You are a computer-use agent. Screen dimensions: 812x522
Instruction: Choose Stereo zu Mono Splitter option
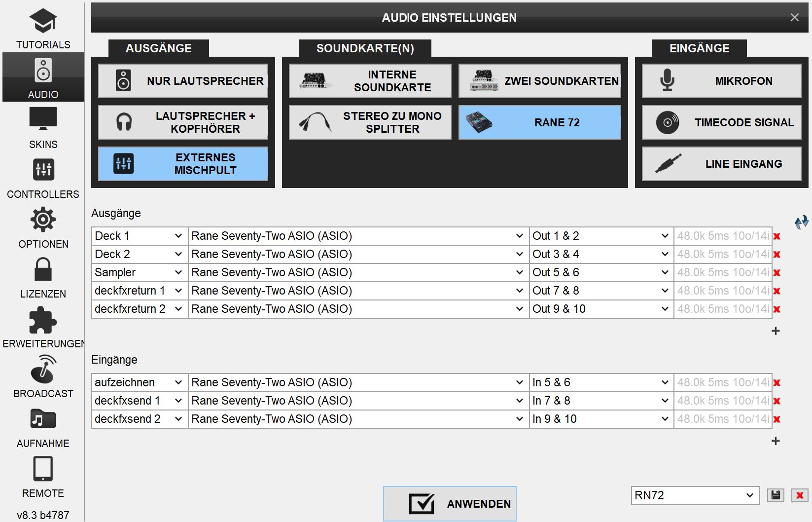[x=370, y=122]
